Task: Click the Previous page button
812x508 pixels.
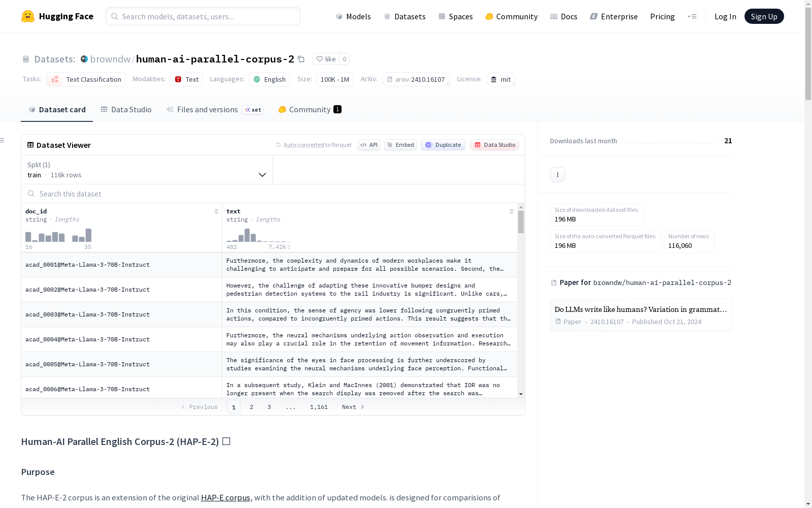Action: (x=199, y=407)
